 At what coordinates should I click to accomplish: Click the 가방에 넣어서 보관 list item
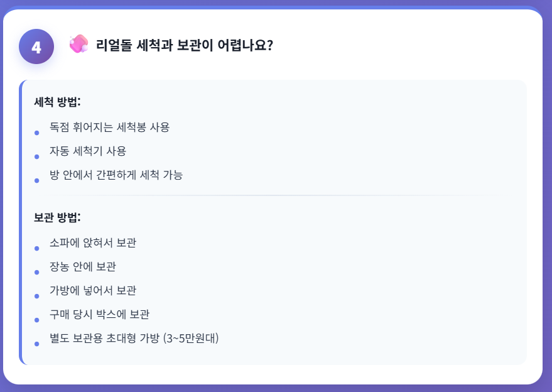click(x=93, y=290)
